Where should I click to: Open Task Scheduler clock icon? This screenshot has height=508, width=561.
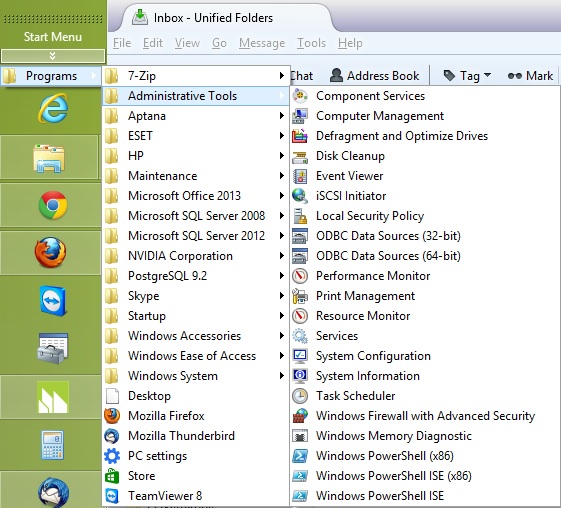coord(300,396)
